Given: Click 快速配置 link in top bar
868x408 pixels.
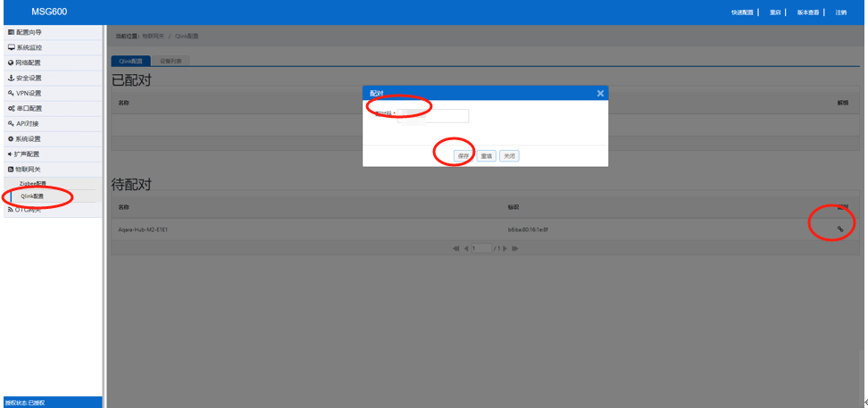Looking at the screenshot, I should (x=742, y=12).
